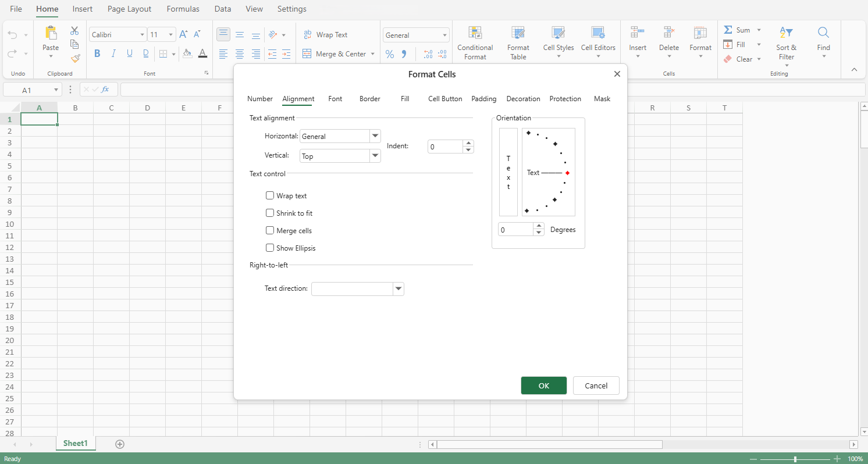Apply Percent Style format
The image size is (868, 464).
point(390,54)
